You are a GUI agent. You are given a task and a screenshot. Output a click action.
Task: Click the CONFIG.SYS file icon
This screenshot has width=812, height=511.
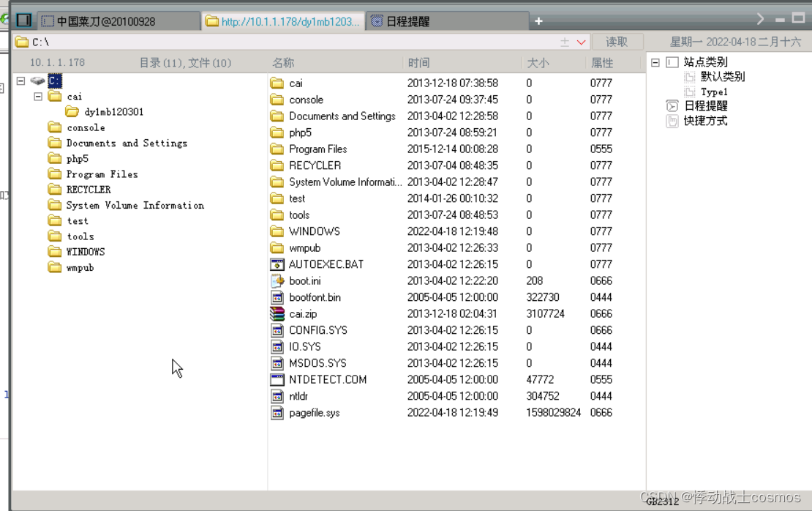pyautogui.click(x=277, y=330)
